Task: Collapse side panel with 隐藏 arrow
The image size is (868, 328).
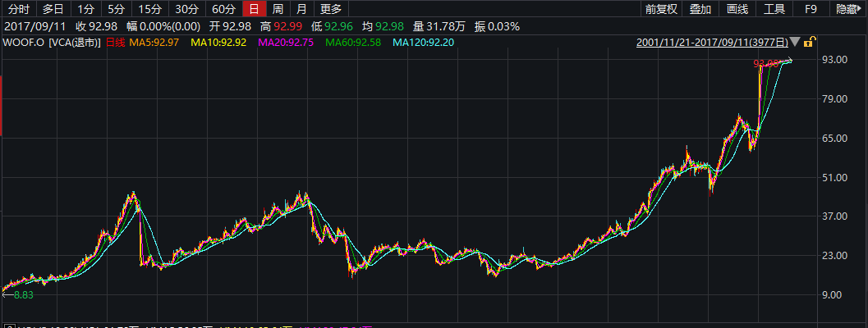Action: click(849, 10)
